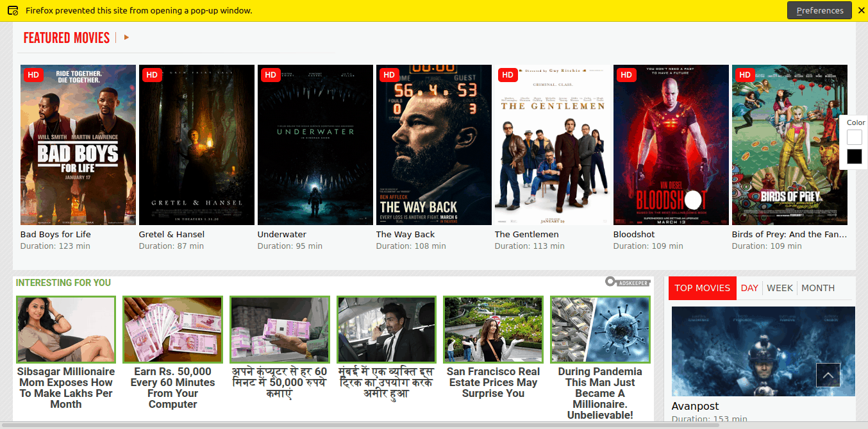Click the 'Duration: 123 min' text
The image size is (868, 429).
[x=55, y=246]
